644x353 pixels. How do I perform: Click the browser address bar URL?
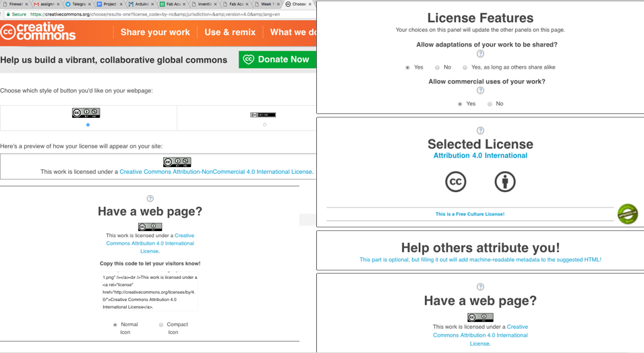point(155,14)
